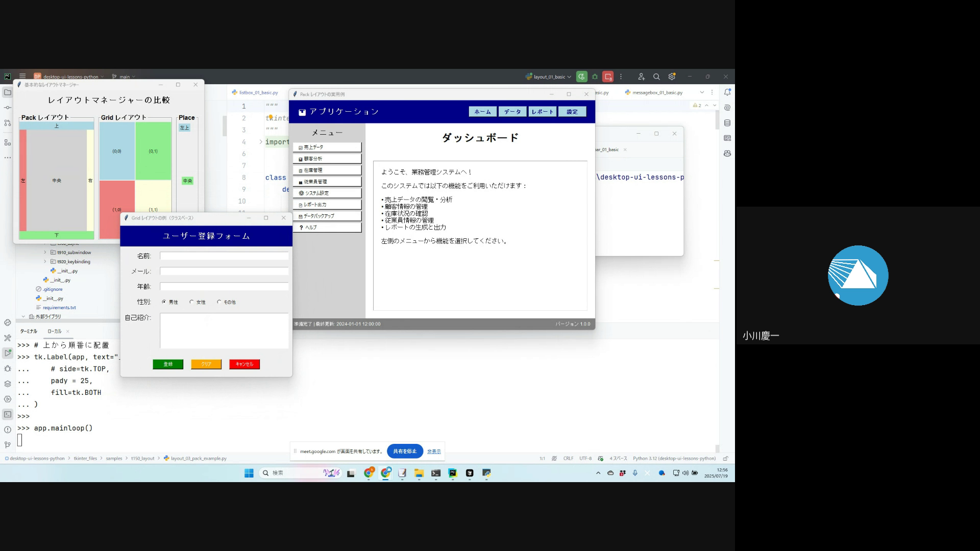Switch to the listbox_01_basic.py tab

[x=258, y=93]
